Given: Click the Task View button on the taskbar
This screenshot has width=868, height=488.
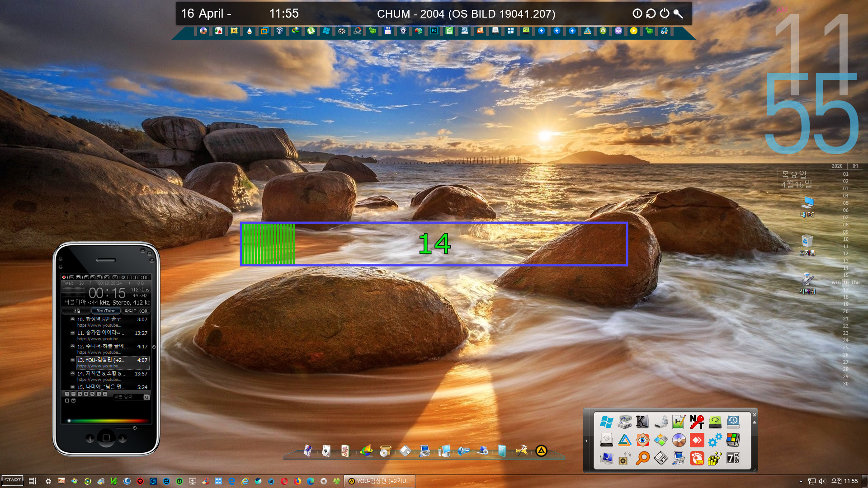Looking at the screenshot, I should (32, 481).
